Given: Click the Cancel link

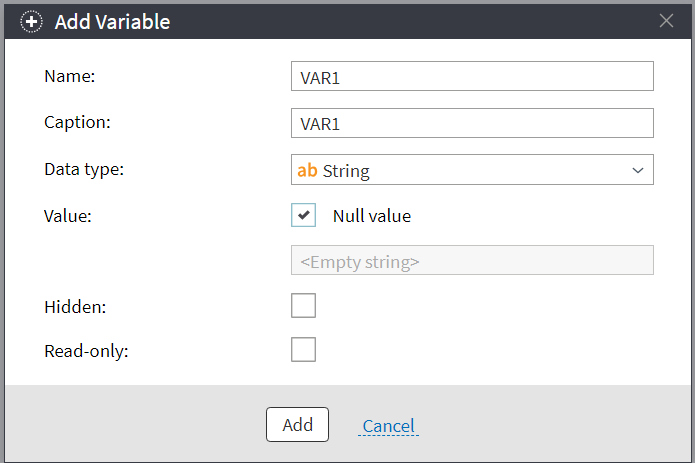Looking at the screenshot, I should tap(388, 426).
